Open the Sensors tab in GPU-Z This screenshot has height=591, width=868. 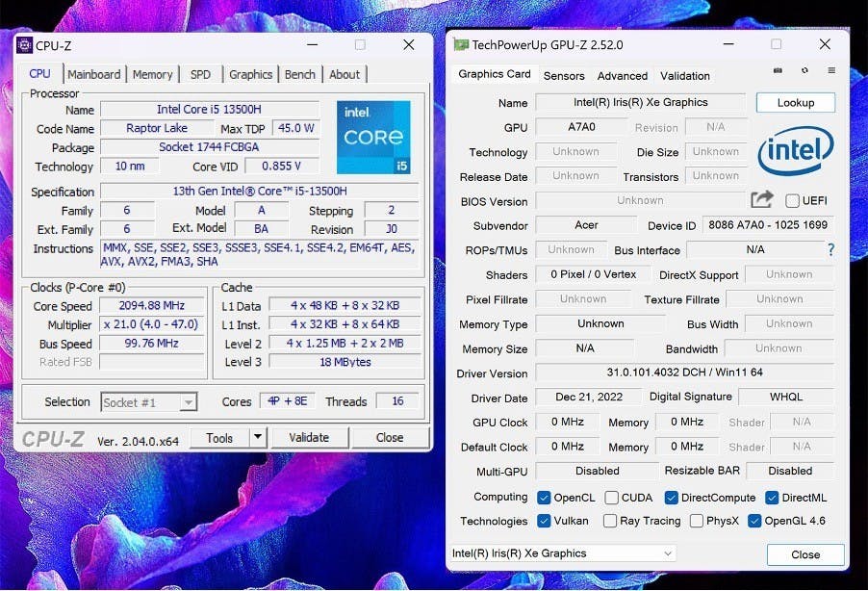pos(564,76)
